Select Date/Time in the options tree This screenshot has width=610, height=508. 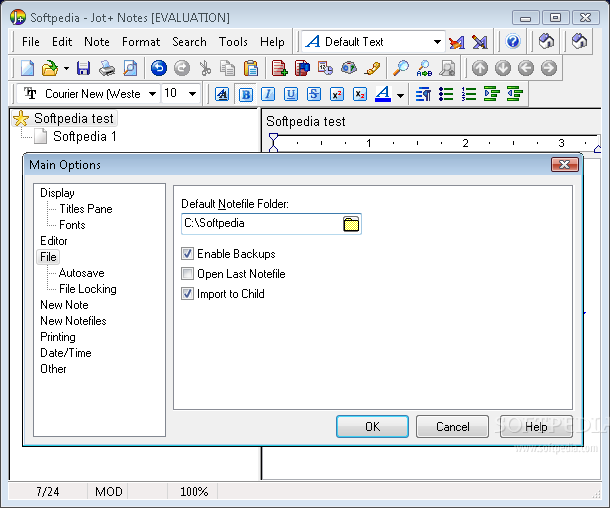(x=66, y=353)
